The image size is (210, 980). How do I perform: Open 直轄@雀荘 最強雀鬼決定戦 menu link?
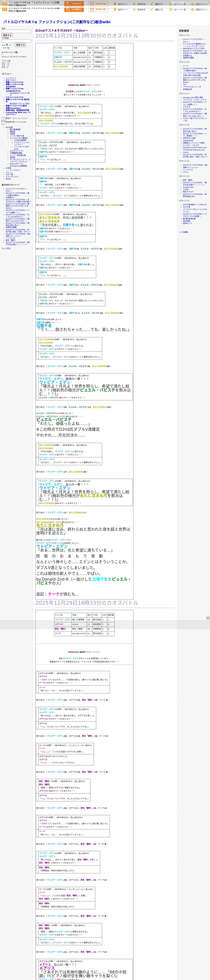[x=17, y=110]
